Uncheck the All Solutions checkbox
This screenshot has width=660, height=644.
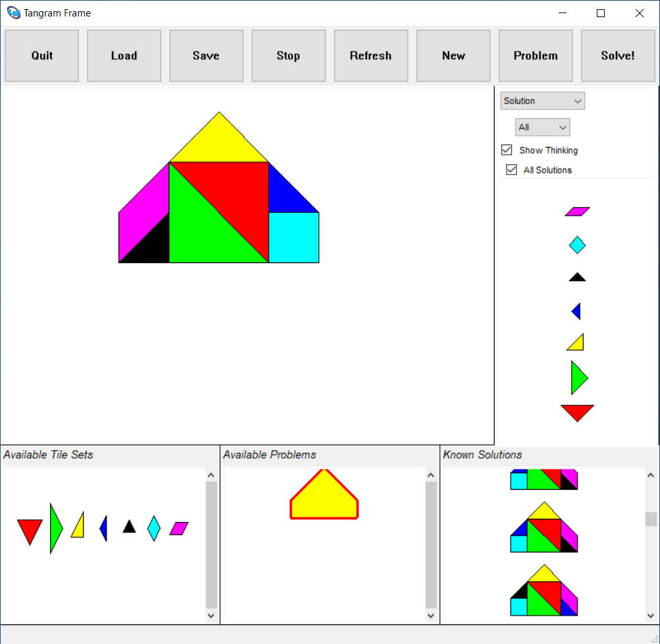click(x=511, y=170)
